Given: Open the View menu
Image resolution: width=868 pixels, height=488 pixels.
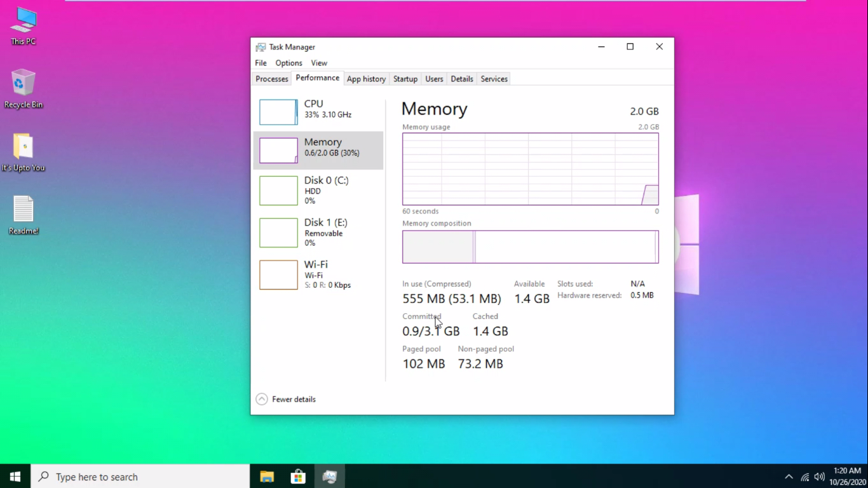Looking at the screenshot, I should point(319,63).
